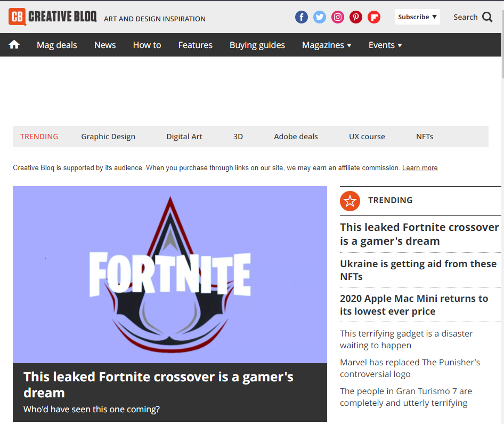The height and width of the screenshot is (424, 504).
Task: Open the Twitter social icon
Action: click(320, 17)
